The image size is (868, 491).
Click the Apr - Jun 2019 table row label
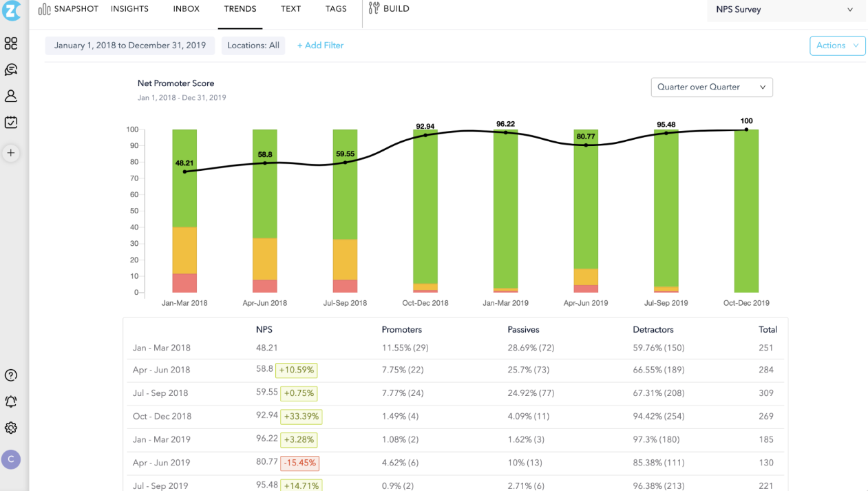[x=161, y=463]
